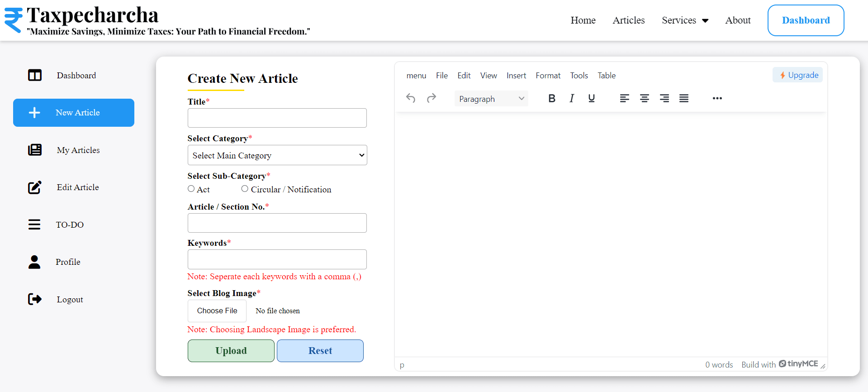The image size is (868, 392).
Task: Open the editor Insert menu
Action: (x=517, y=76)
